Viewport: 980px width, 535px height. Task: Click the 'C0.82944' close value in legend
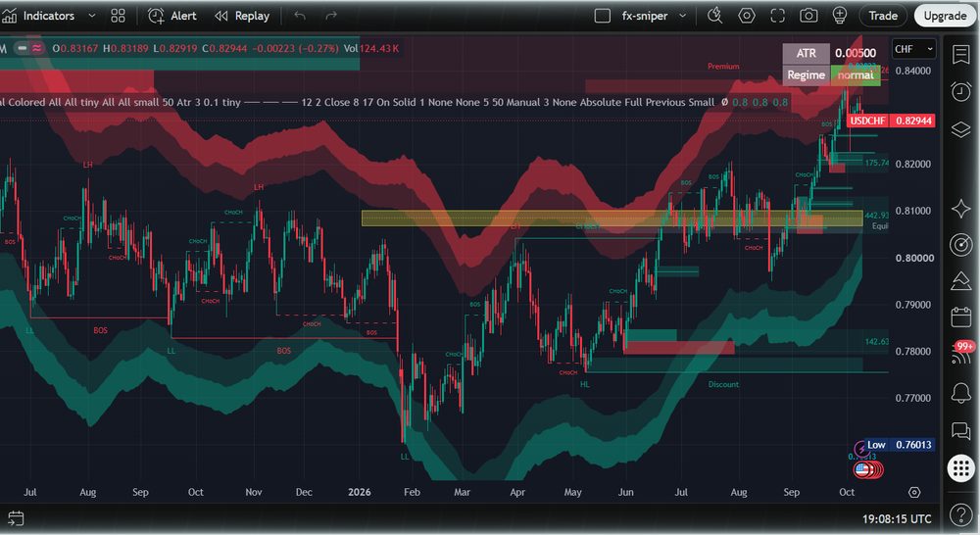pyautogui.click(x=224, y=48)
